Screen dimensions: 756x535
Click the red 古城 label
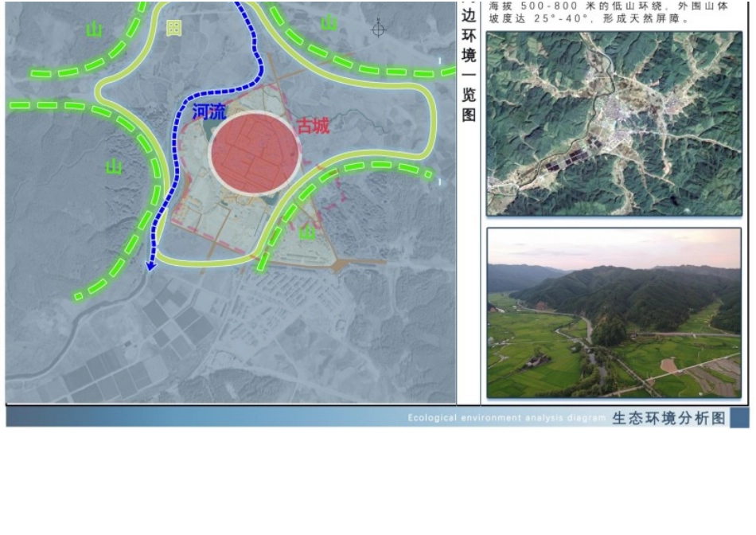coord(313,126)
